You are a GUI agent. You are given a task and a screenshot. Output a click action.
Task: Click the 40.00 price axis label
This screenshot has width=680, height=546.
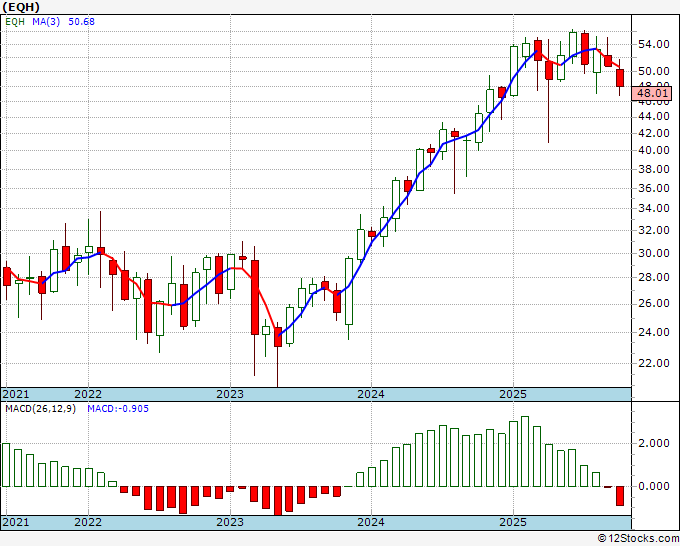[654, 150]
